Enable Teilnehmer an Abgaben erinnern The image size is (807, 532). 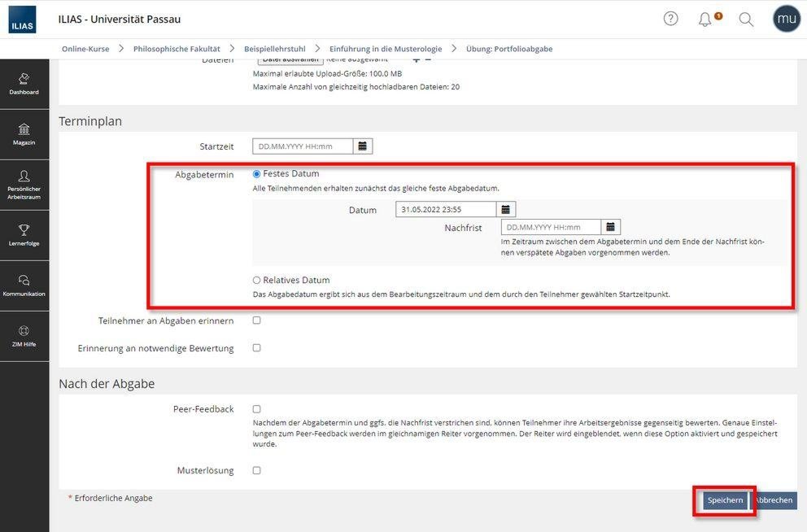click(256, 321)
